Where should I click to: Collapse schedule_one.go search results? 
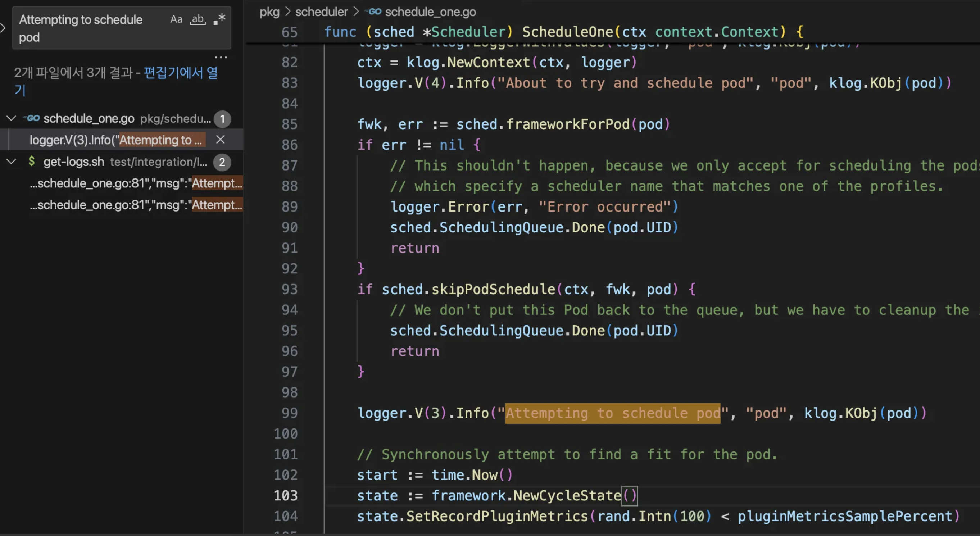point(12,118)
